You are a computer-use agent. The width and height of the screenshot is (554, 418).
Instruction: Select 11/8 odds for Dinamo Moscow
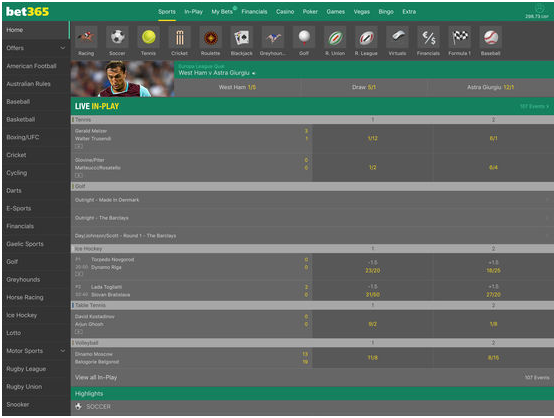coord(373,358)
